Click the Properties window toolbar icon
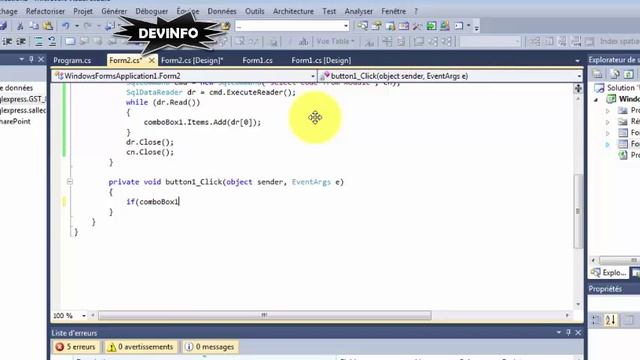The width and height of the screenshot is (640, 360). click(x=376, y=26)
